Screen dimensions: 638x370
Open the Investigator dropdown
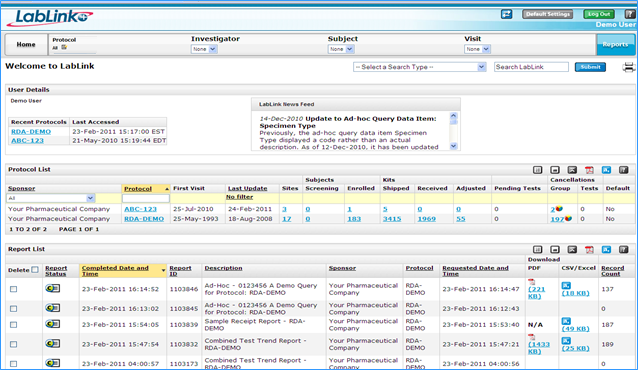[204, 49]
